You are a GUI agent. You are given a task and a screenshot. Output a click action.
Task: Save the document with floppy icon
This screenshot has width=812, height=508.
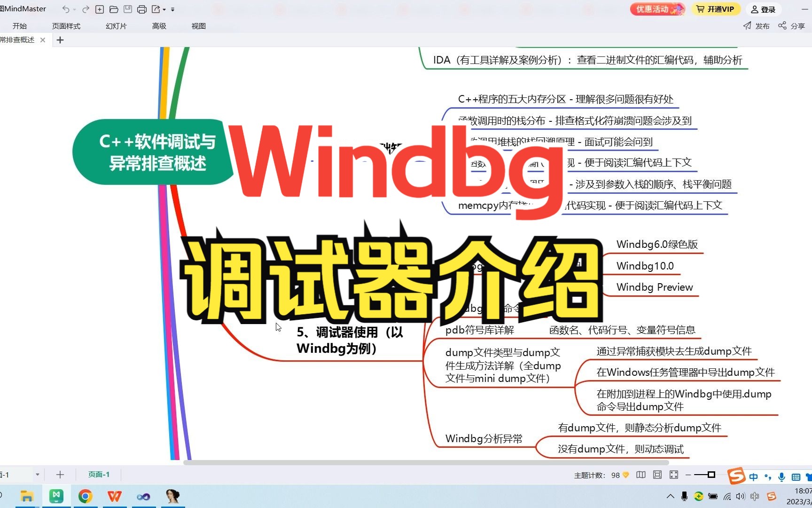[128, 9]
